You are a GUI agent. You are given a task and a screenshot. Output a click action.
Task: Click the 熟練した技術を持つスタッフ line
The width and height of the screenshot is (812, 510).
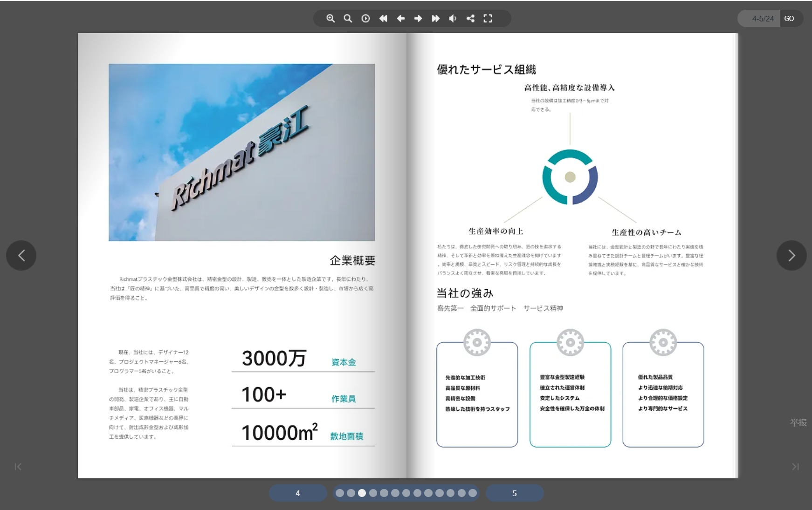coord(477,409)
